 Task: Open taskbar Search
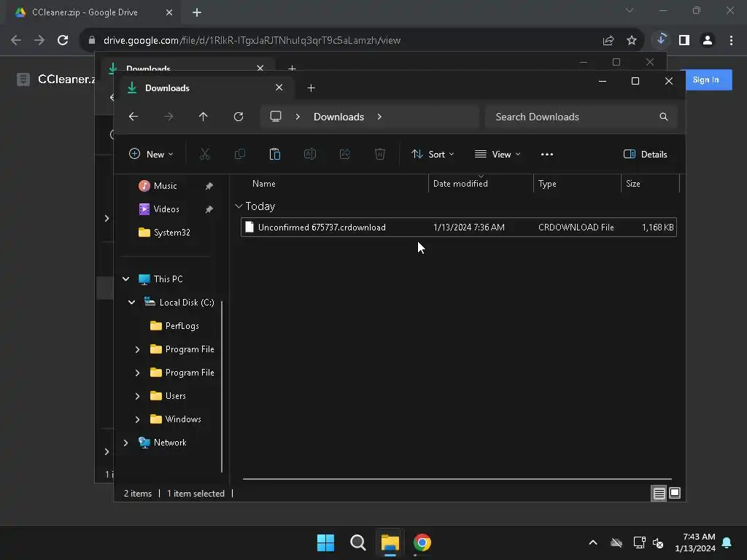(x=357, y=542)
